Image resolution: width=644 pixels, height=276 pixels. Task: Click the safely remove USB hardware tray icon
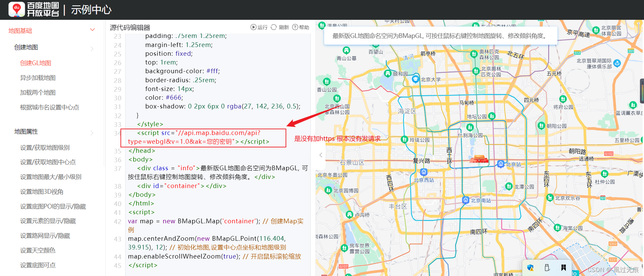point(547,268)
